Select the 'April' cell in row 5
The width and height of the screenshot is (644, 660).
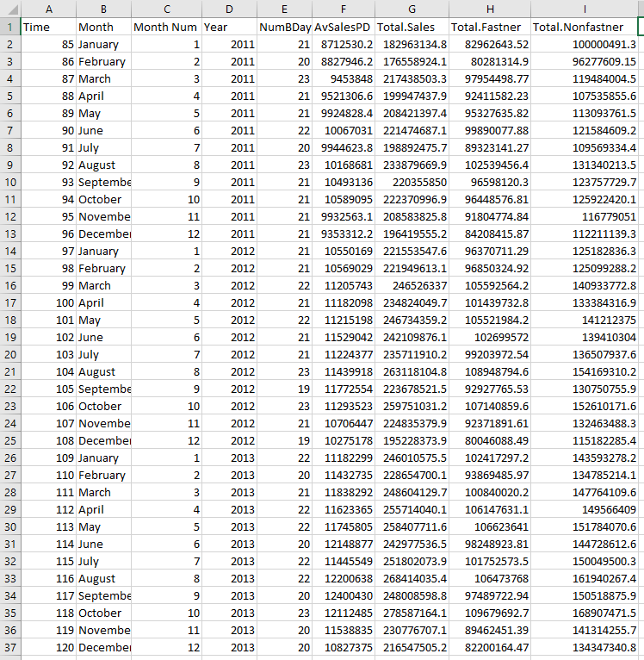pos(103,96)
